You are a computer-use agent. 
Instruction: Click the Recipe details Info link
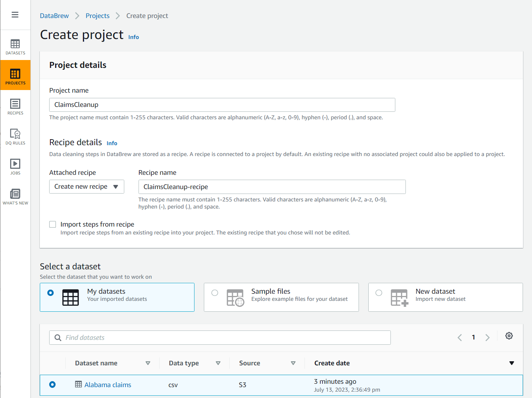coord(112,143)
